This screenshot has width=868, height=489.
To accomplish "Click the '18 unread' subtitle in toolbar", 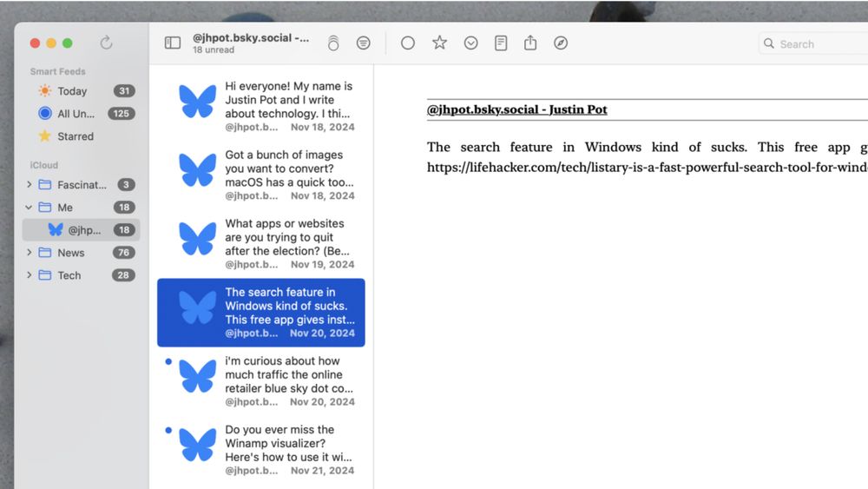I will point(214,50).
